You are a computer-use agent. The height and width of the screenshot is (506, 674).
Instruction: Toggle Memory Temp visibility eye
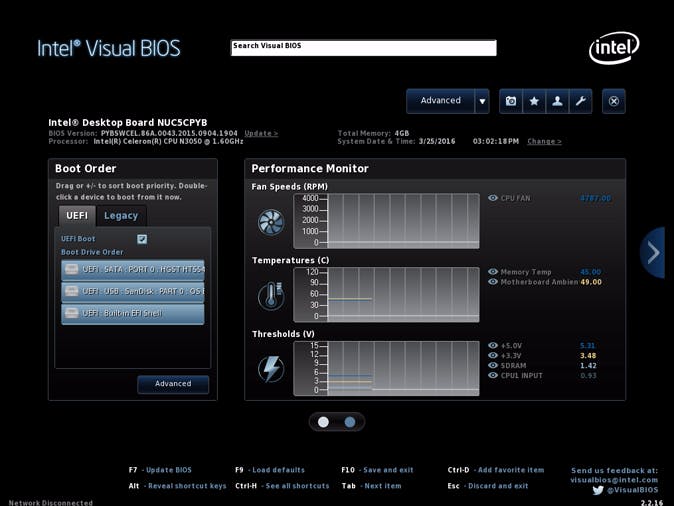tap(493, 272)
